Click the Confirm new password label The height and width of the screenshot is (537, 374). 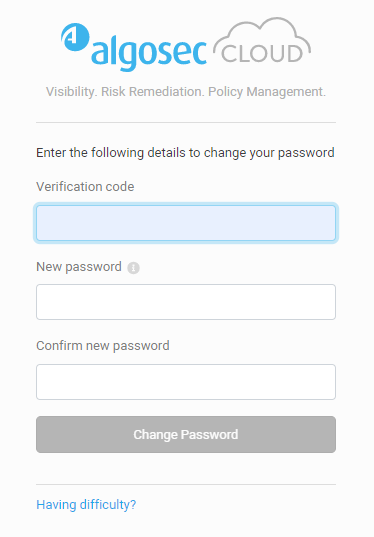[103, 346]
